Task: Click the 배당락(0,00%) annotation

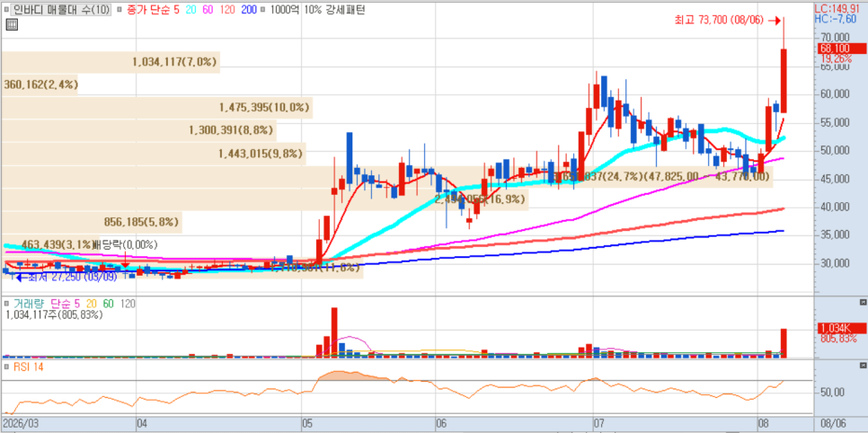Action: (x=125, y=244)
